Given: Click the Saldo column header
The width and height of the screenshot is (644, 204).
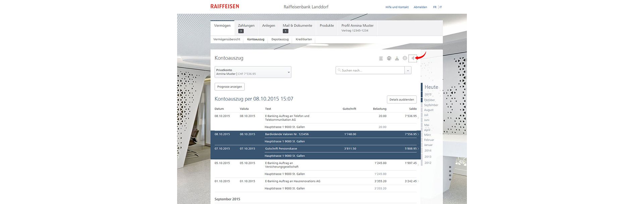Looking at the screenshot, I should 413,109.
